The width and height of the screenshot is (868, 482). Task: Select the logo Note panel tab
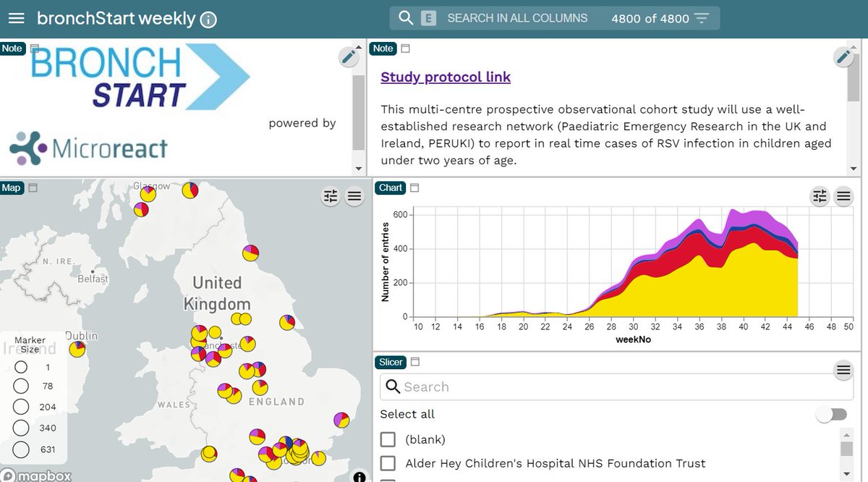coord(12,48)
